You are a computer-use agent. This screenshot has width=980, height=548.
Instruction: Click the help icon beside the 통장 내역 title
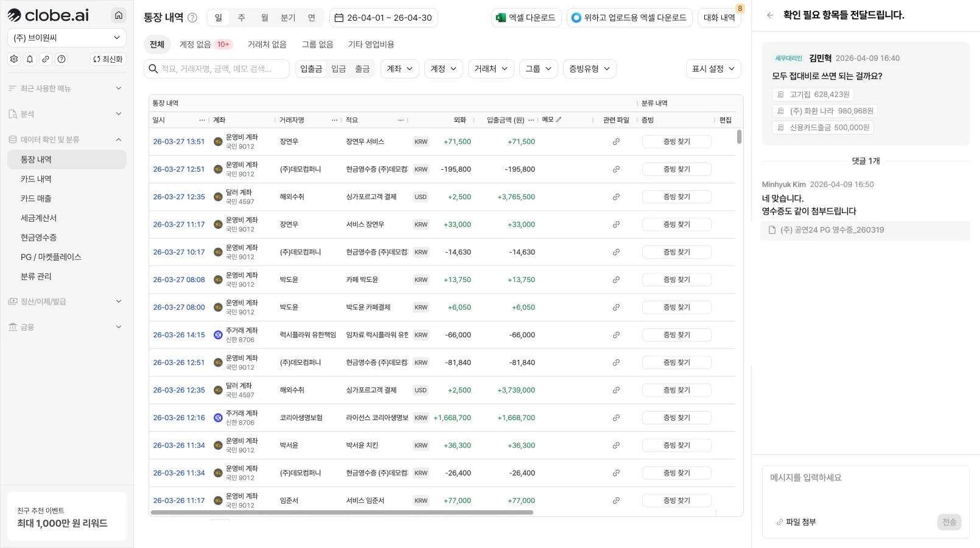tap(192, 18)
